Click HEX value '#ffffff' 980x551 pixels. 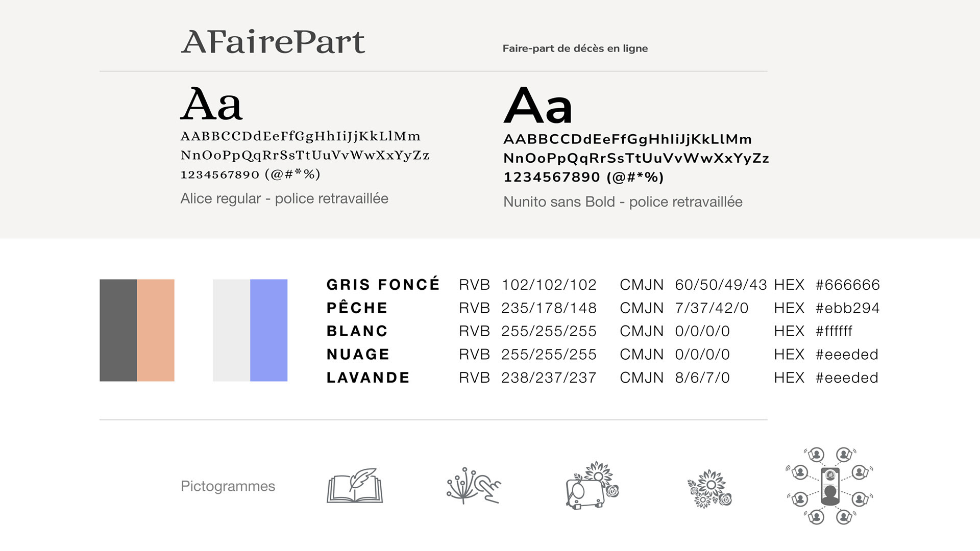point(834,331)
